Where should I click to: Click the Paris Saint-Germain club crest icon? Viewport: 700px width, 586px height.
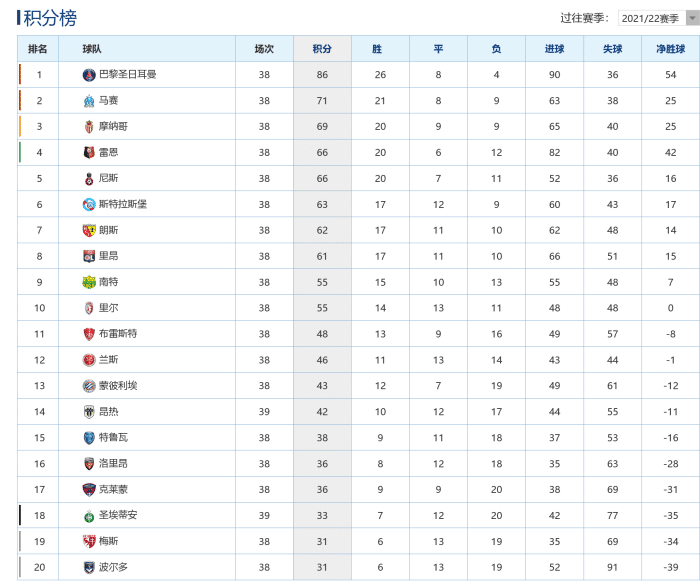89,75
